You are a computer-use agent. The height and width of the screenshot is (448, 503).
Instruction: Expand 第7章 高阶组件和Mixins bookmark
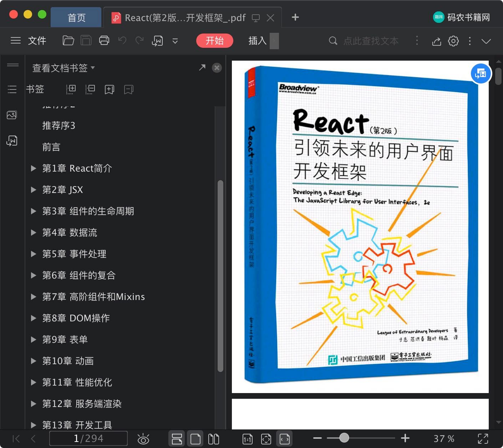coord(34,297)
